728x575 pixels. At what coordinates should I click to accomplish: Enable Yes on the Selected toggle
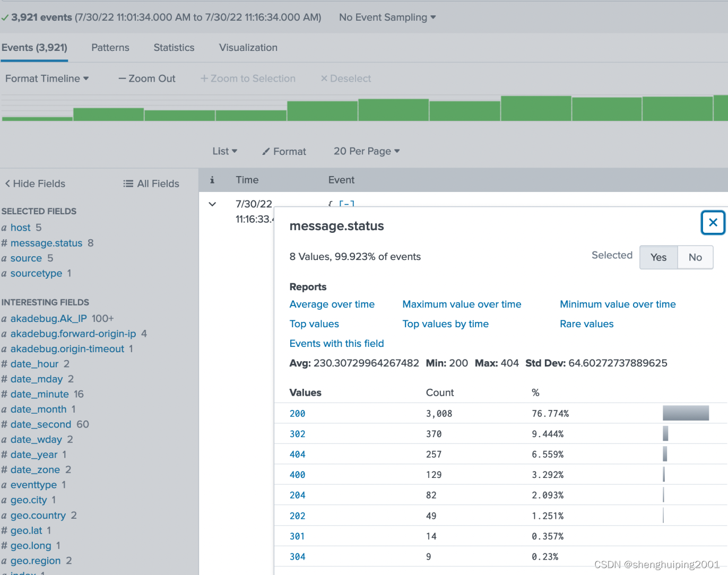point(658,257)
